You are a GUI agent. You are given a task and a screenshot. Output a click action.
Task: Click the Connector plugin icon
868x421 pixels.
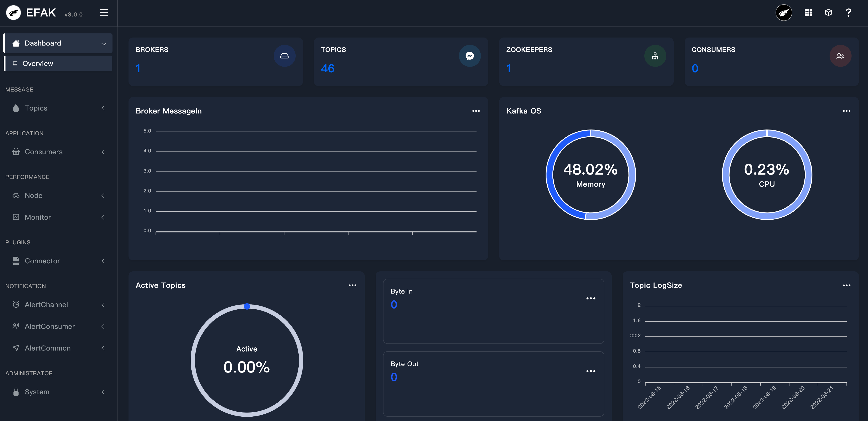click(16, 261)
